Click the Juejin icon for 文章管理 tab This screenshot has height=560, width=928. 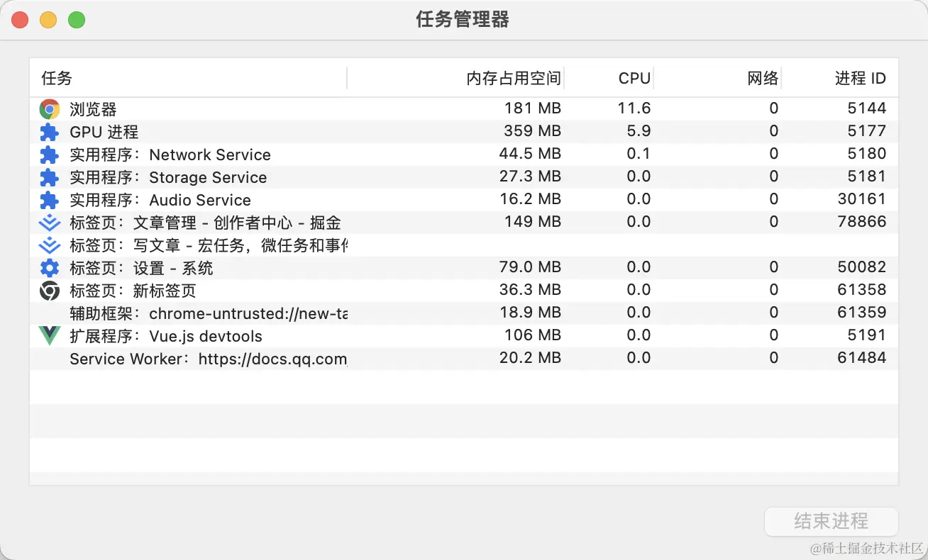[49, 223]
